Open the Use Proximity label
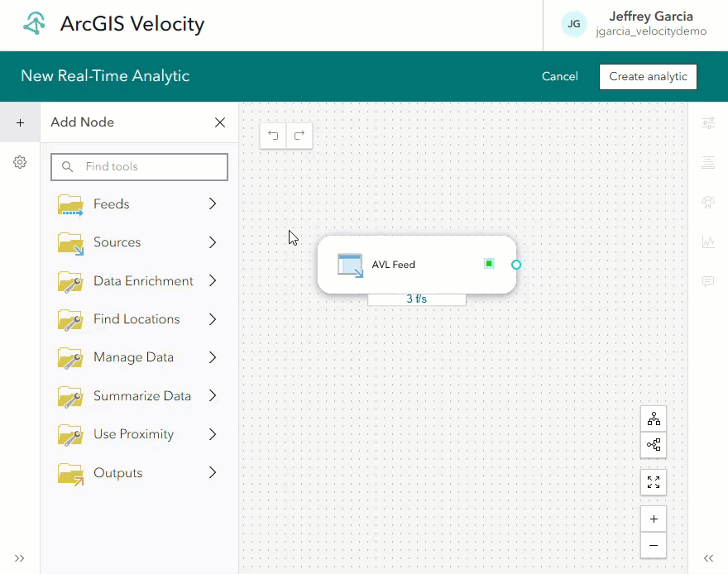This screenshot has height=574, width=728. (x=134, y=434)
